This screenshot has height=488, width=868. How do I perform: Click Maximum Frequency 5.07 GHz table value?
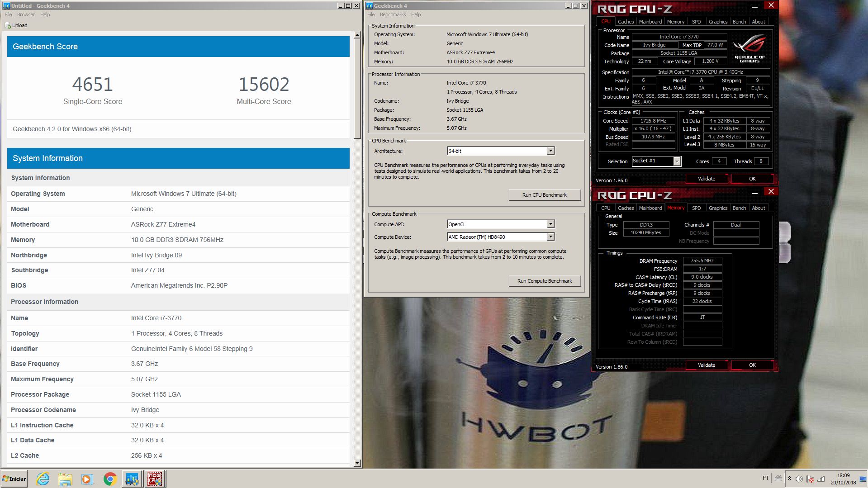coord(144,379)
